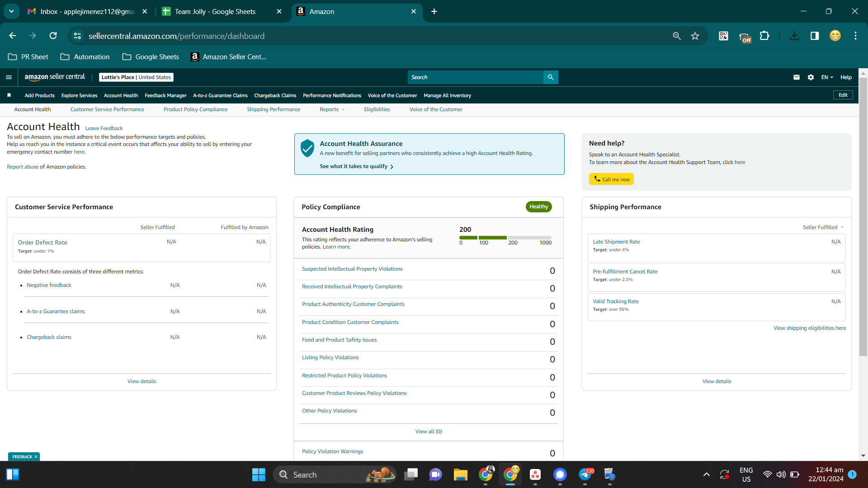Click the QR code extension icon
The height and width of the screenshot is (488, 868).
[723, 36]
